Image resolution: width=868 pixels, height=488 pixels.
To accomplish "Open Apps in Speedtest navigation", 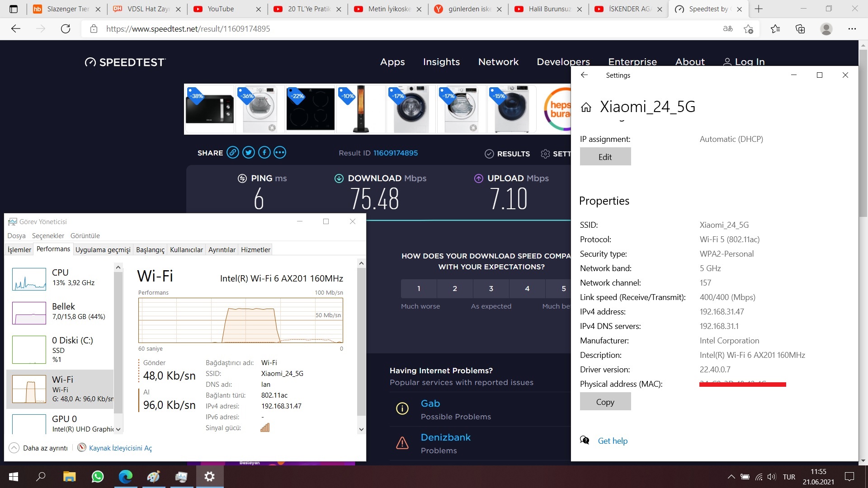I will [x=392, y=62].
